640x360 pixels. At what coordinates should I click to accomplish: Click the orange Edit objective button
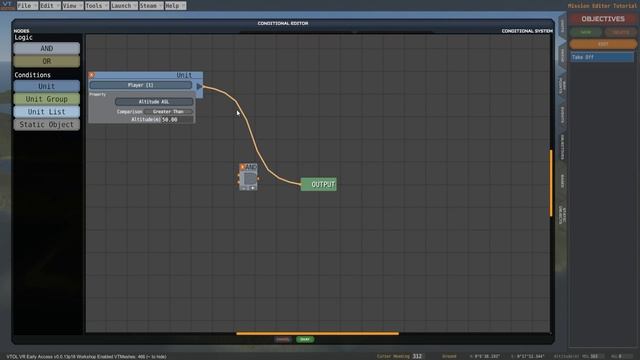603,44
